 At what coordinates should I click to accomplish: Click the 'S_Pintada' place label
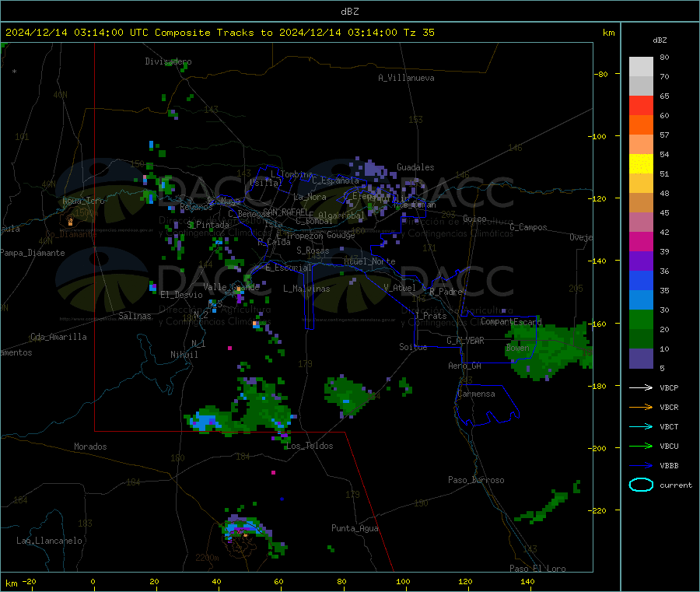pos(208,225)
